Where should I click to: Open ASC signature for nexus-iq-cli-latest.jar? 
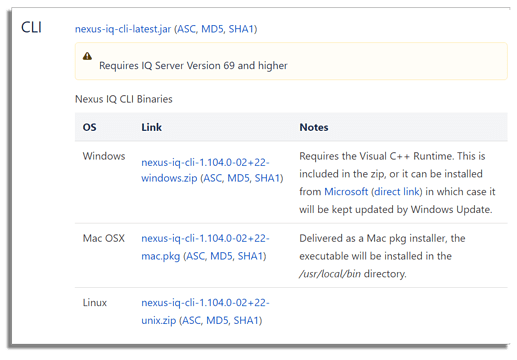[187, 29]
